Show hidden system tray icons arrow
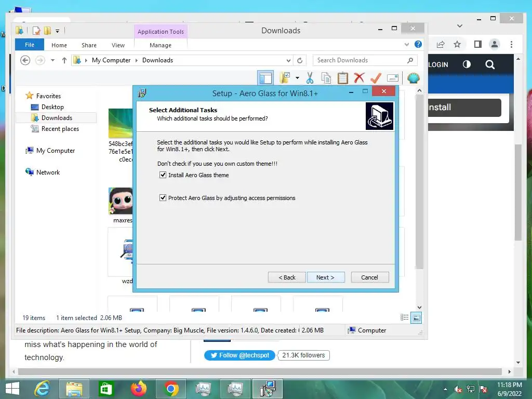The height and width of the screenshot is (399, 532). (x=445, y=389)
